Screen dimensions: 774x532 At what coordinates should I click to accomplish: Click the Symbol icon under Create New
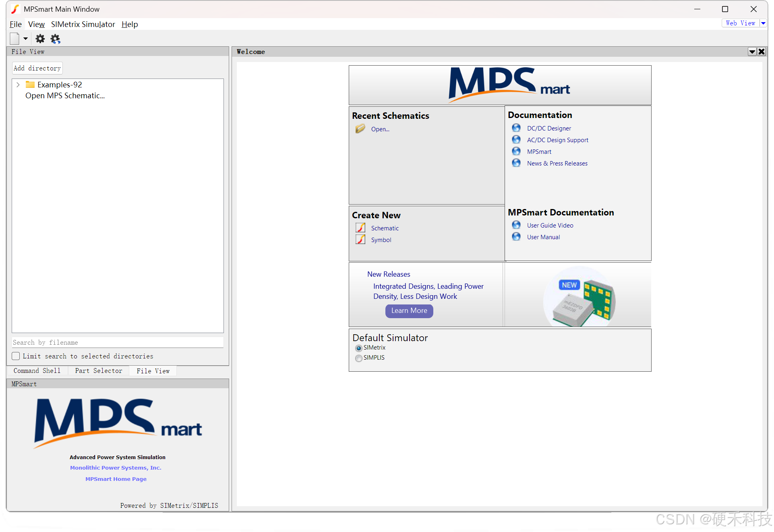360,240
